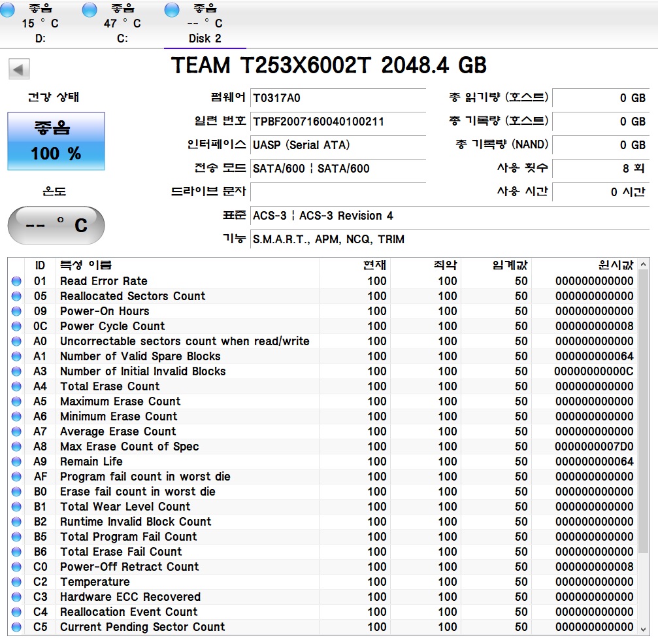Go to the previous disk with the back arrow
658x644 pixels.
pyautogui.click(x=19, y=69)
